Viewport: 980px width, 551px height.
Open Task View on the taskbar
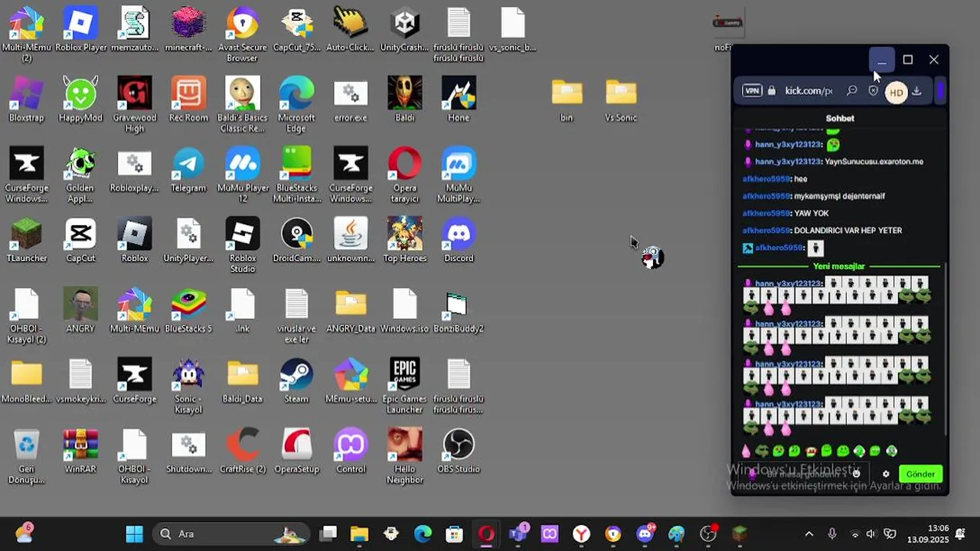(328, 534)
